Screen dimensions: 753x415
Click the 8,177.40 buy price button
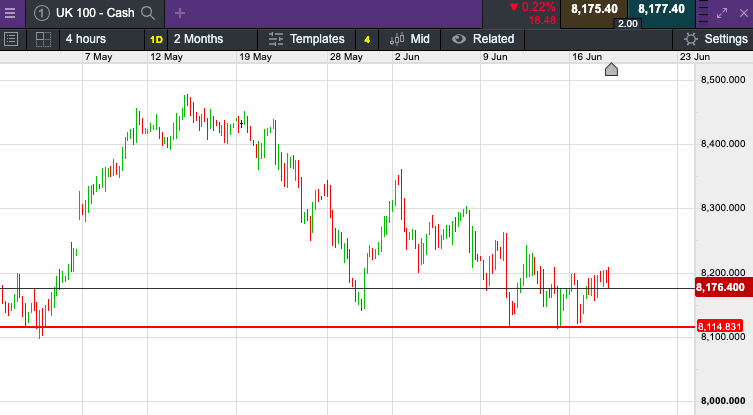661,10
